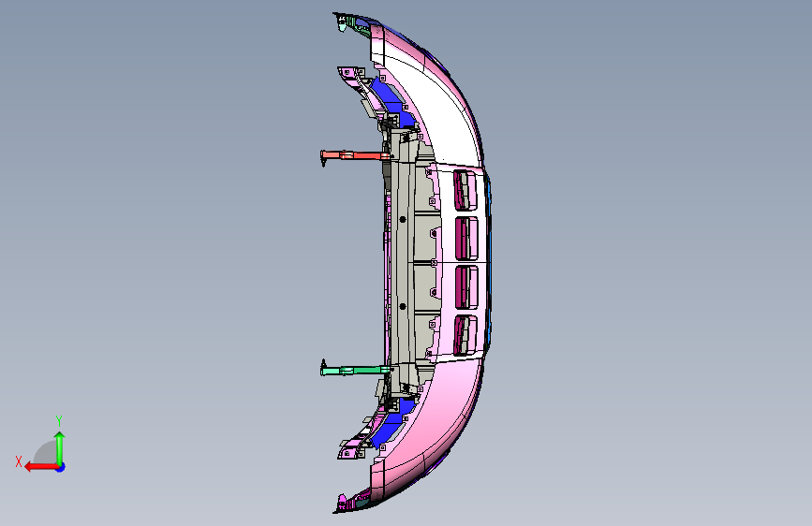Screen dimensions: 812x526
Task: Select the upper black hole on the gray beam
Action: (403, 220)
